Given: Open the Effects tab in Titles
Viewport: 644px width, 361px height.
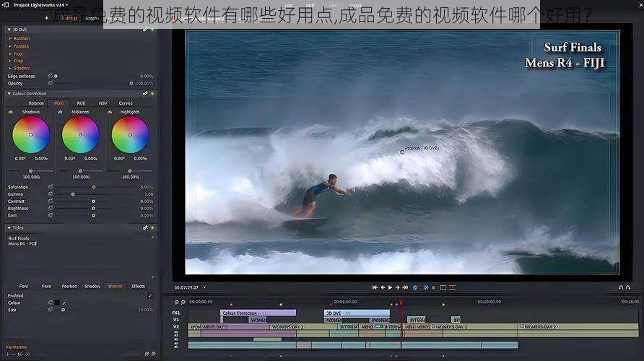Looking at the screenshot, I should 138,286.
